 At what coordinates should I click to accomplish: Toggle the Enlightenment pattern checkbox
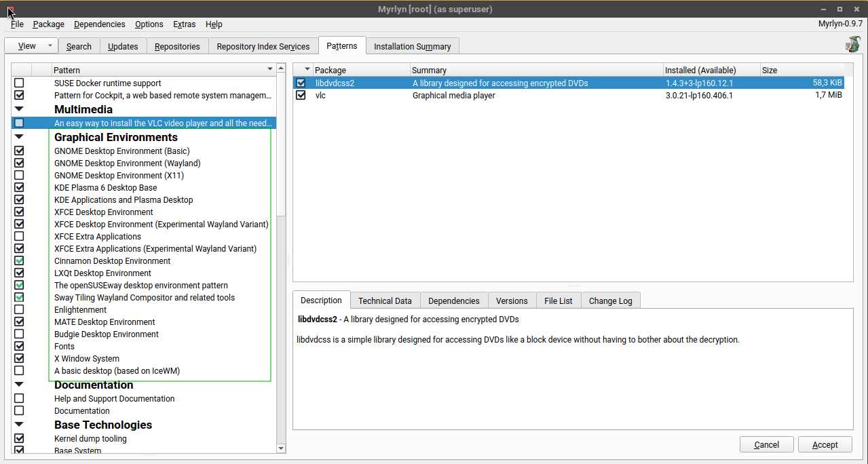(19, 310)
